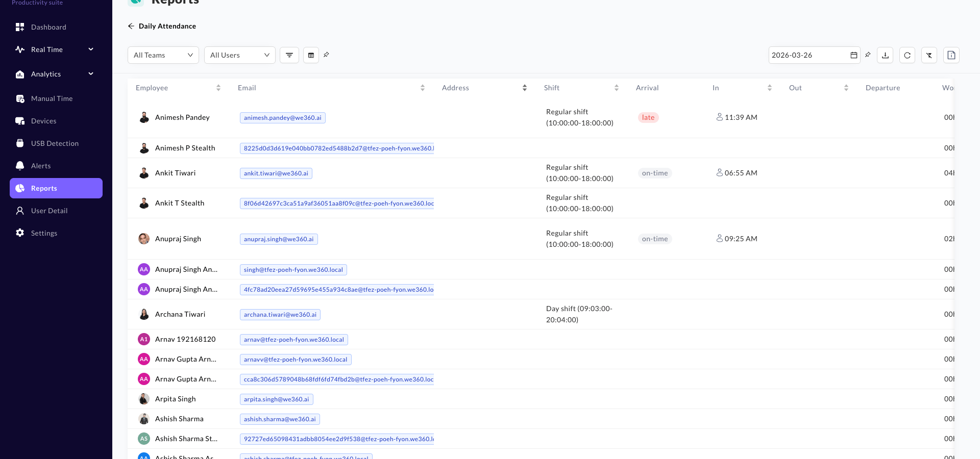Sort table by Out column arrows
Screen dimensions: 980x459
[846, 88]
